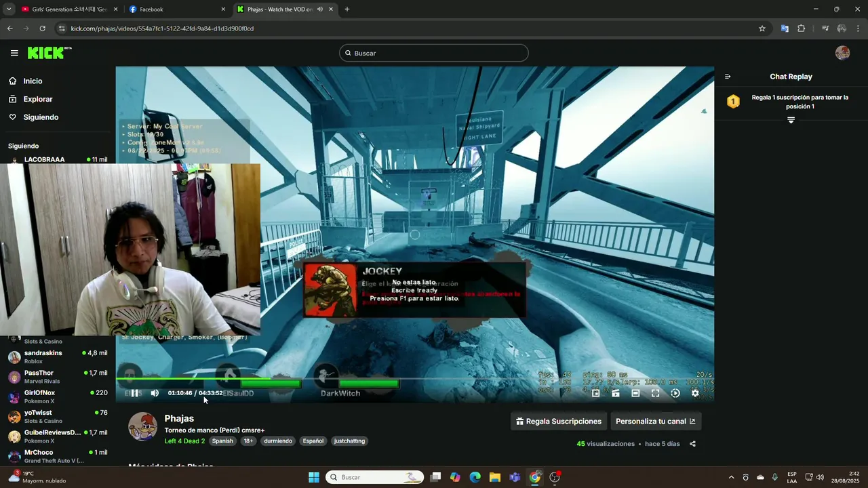The height and width of the screenshot is (488, 868).
Task: View site information icon in address bar
Action: (x=62, y=28)
